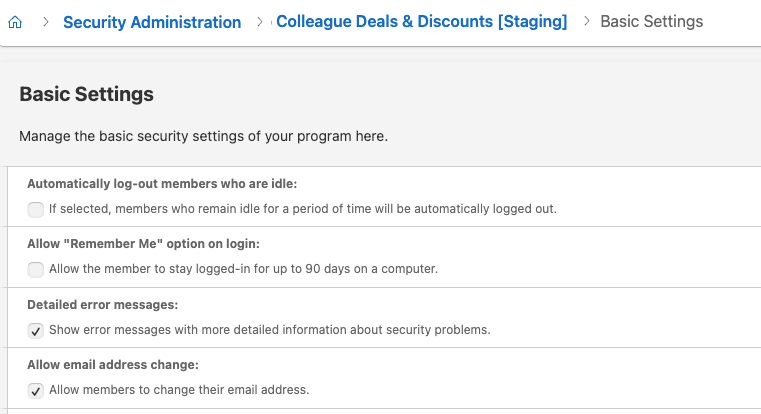
Task: Click the 'Automatically log-out members who are idle' heading
Action: tap(162, 184)
